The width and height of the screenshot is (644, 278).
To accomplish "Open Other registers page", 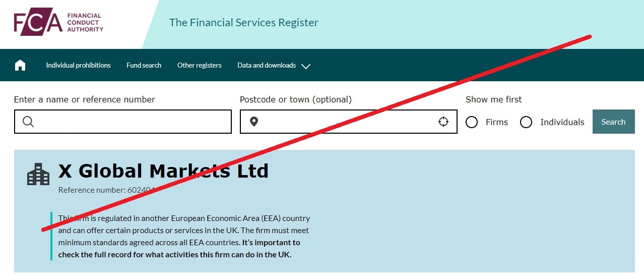I will 200,65.
